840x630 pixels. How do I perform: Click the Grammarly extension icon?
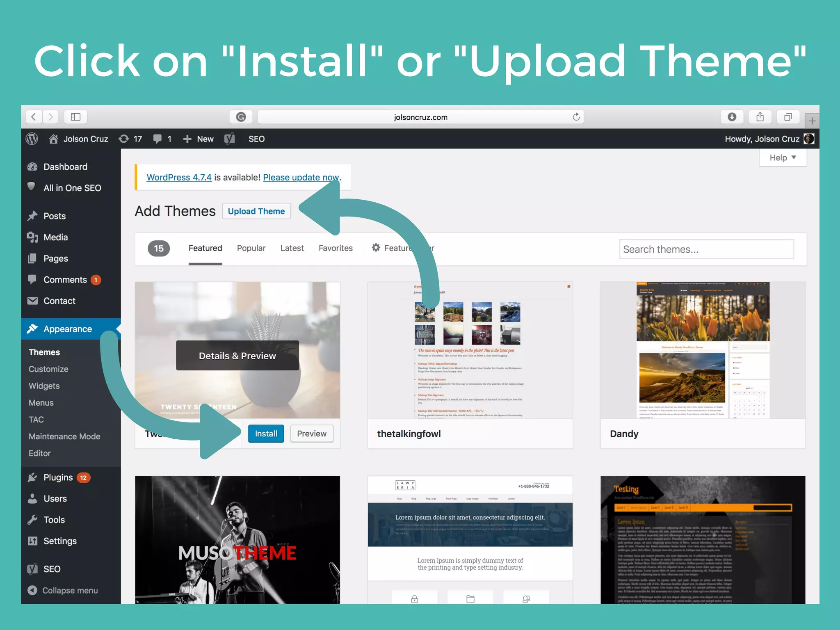pyautogui.click(x=241, y=117)
